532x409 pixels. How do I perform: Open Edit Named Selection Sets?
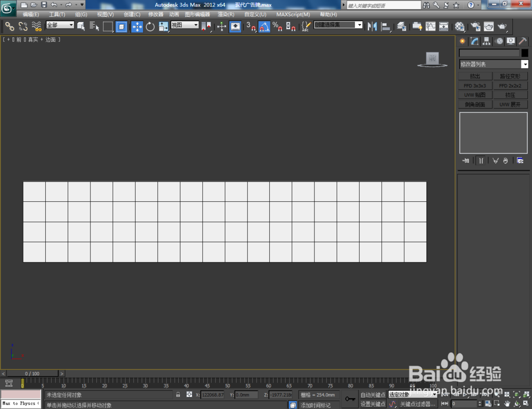[x=306, y=27]
